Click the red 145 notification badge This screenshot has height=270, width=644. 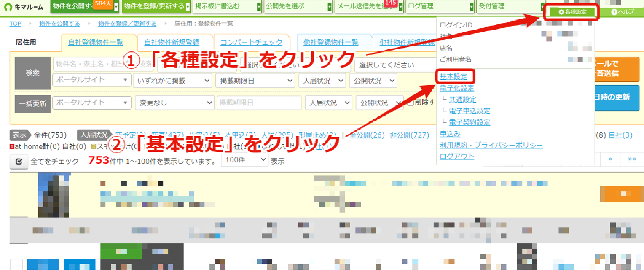(x=390, y=4)
